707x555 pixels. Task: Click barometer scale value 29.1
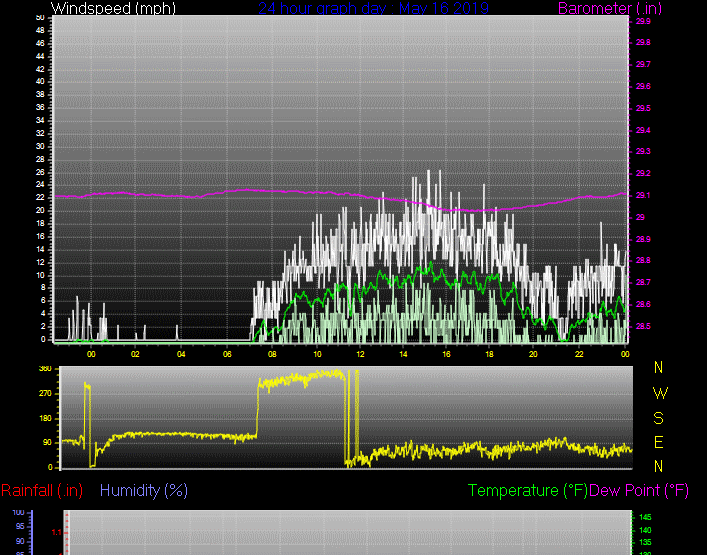[x=643, y=196]
